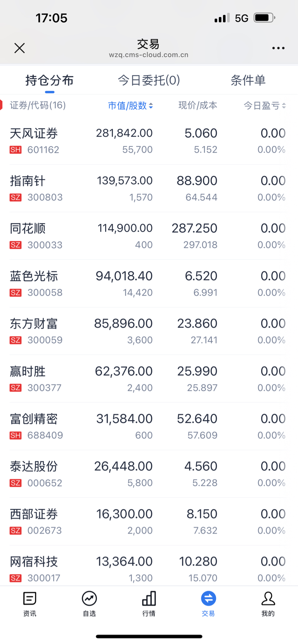This screenshot has width=298, height=644.
Task: Select the 持仓分布 tab
Action: click(50, 80)
